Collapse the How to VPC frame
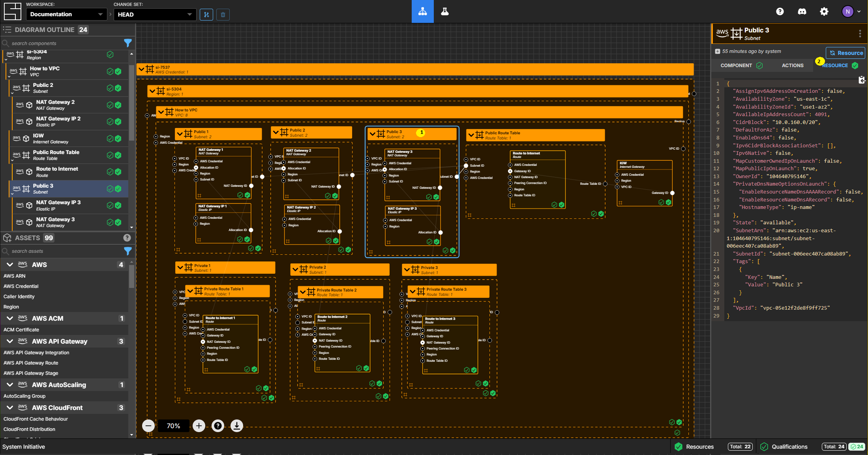 (x=161, y=112)
